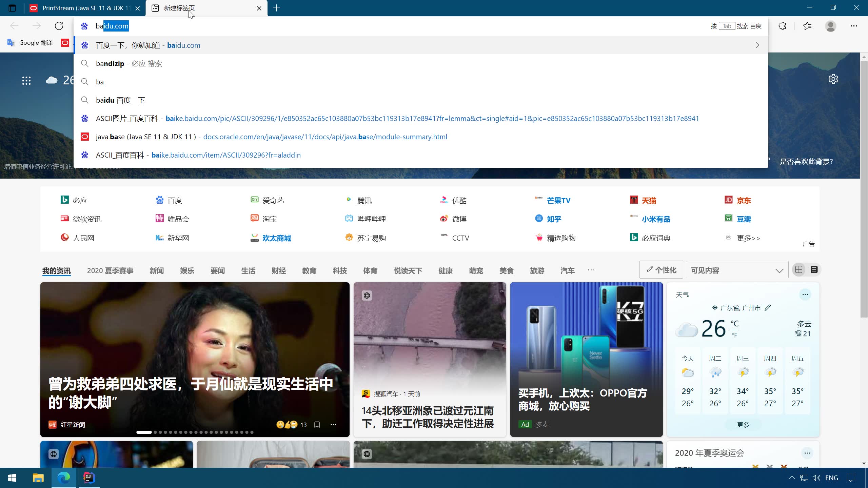Viewport: 868px width, 488px height.
Task: Open the 知乎 quick link
Action: point(548,219)
